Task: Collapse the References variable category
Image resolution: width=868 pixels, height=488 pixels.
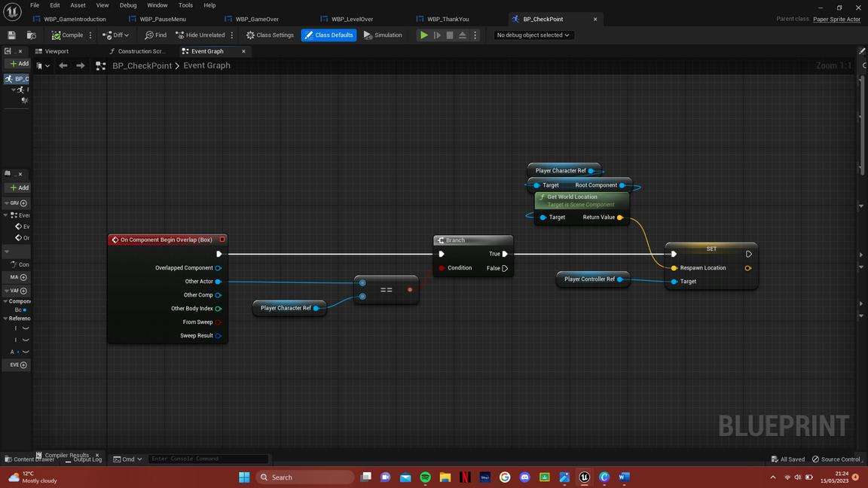Action: (x=5, y=319)
